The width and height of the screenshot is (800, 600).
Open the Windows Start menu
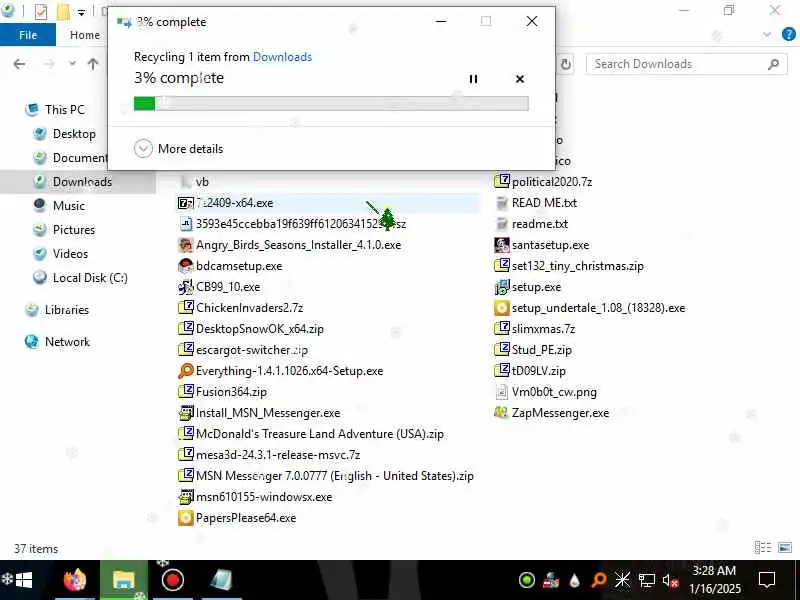click(23, 580)
